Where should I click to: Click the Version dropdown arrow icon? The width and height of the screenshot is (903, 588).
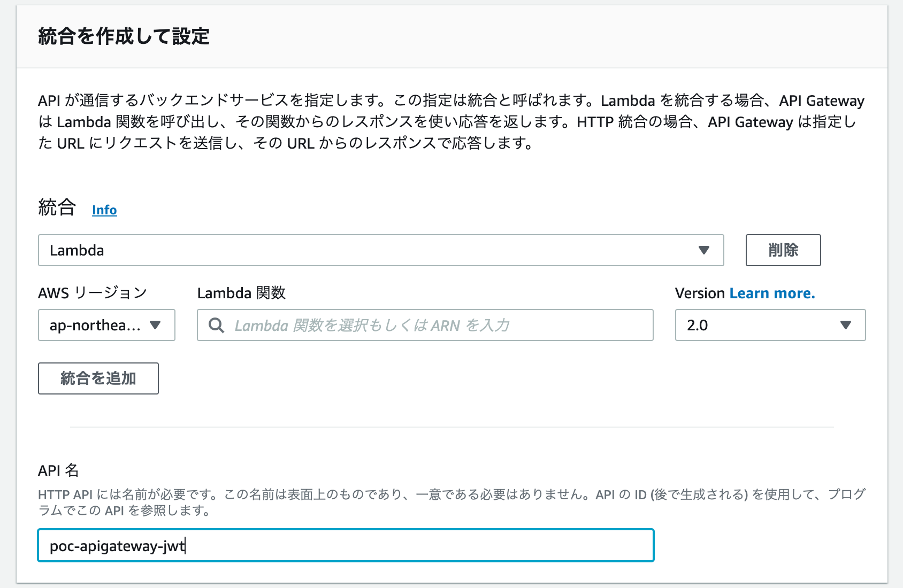click(x=845, y=325)
